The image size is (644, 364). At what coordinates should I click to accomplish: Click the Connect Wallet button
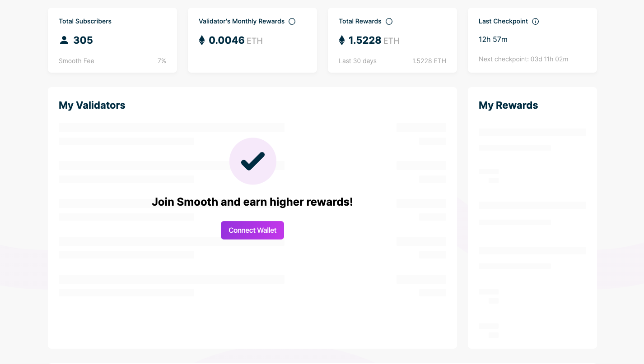(x=252, y=230)
